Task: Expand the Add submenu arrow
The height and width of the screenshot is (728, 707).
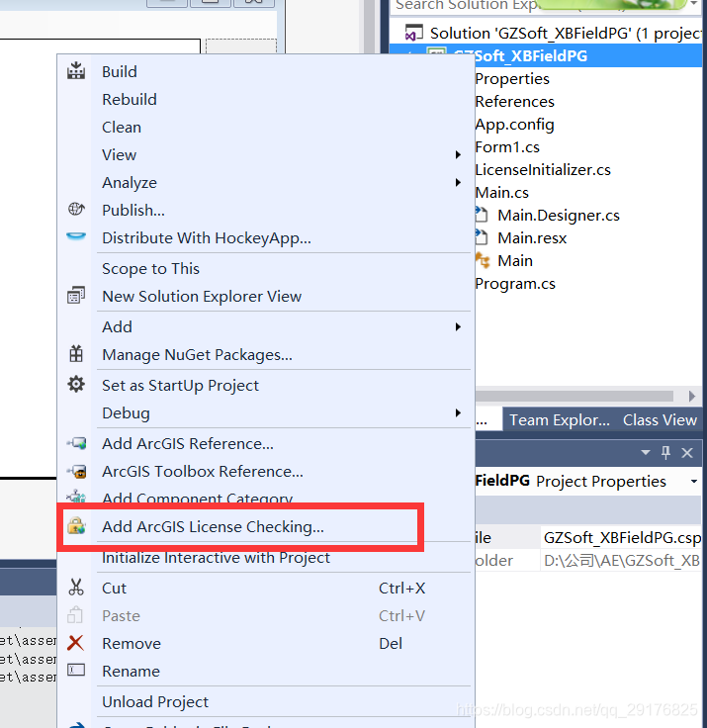Action: point(458,326)
